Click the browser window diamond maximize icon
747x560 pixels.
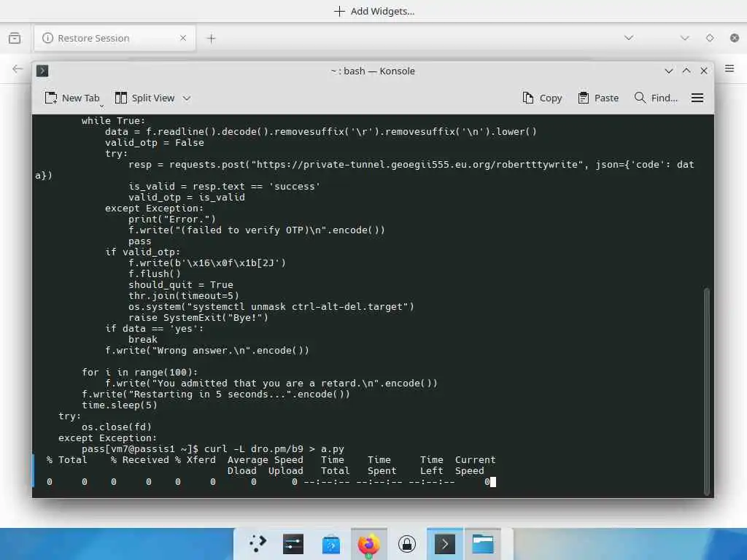[710, 38]
